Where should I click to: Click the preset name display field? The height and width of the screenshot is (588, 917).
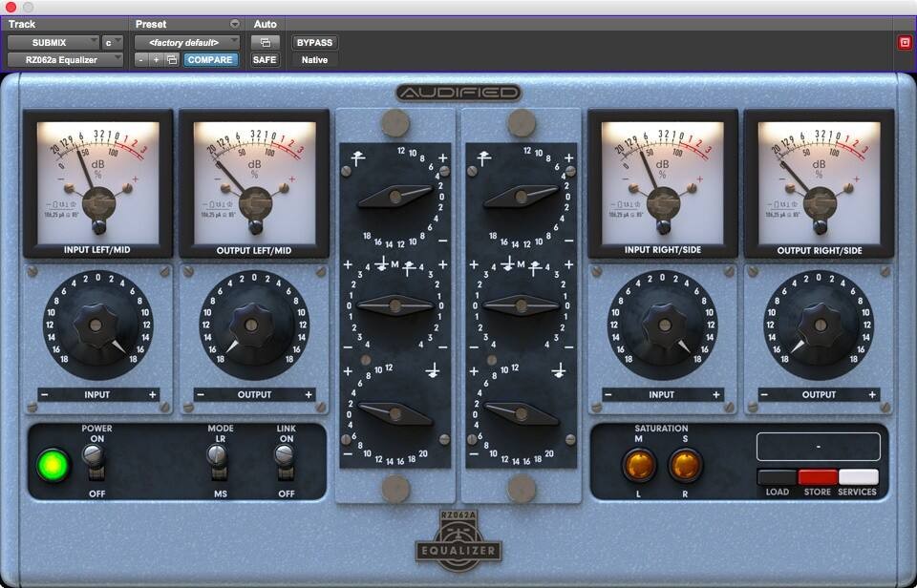pyautogui.click(x=819, y=447)
